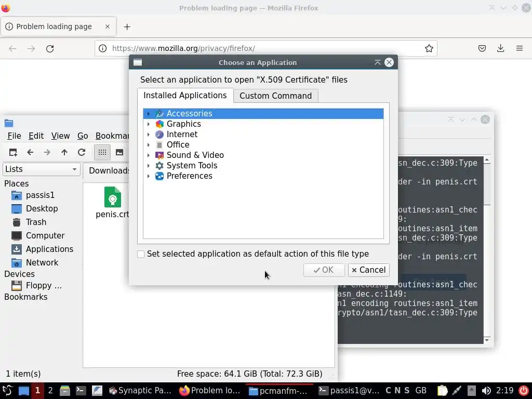Screen dimensions: 532x399
Task: Switch to the Firefox taskbar entry
Action: pyautogui.click(x=210, y=391)
